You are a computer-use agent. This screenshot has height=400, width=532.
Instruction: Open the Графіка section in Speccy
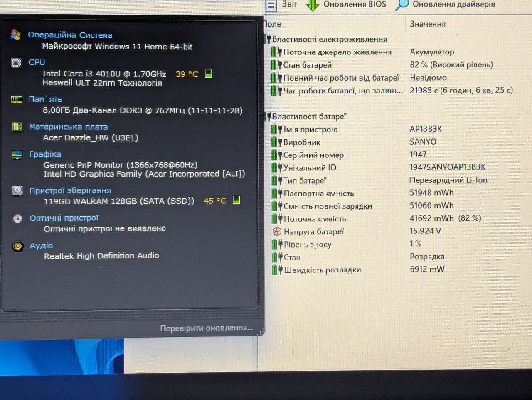point(45,154)
